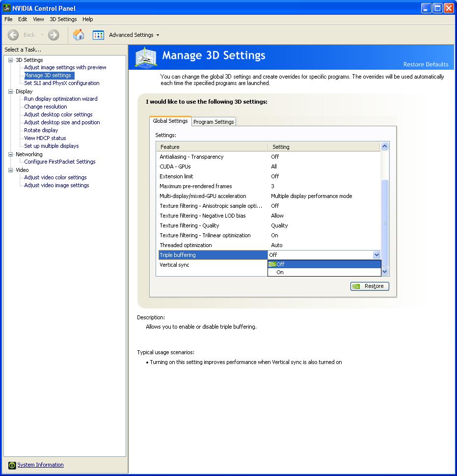
Task: Click the Manage 3D Settings header graphic
Action: pos(145,57)
